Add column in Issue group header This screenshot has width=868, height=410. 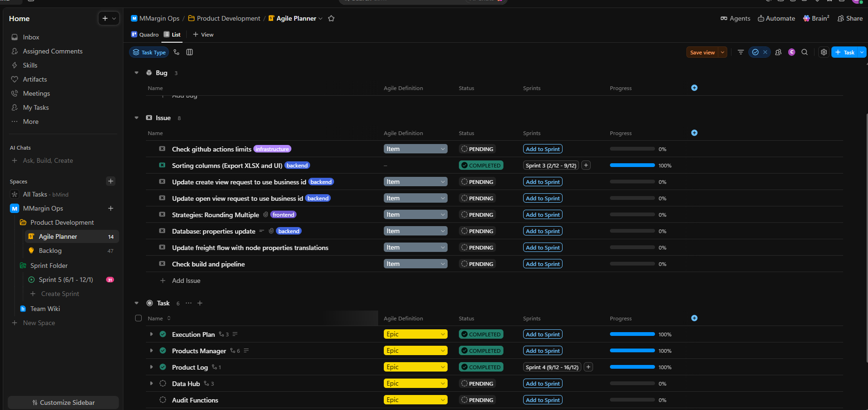(694, 133)
